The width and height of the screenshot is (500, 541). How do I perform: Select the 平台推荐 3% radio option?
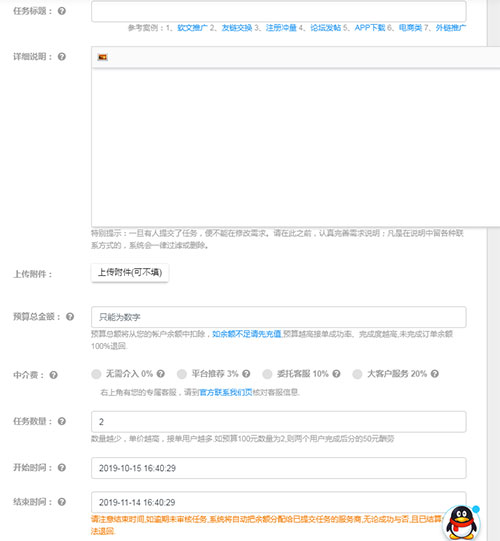click(182, 374)
